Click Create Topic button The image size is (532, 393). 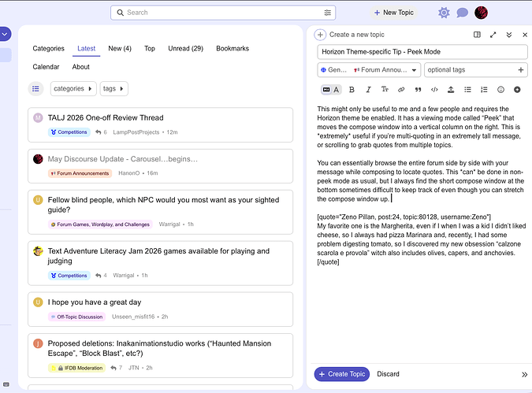point(341,374)
